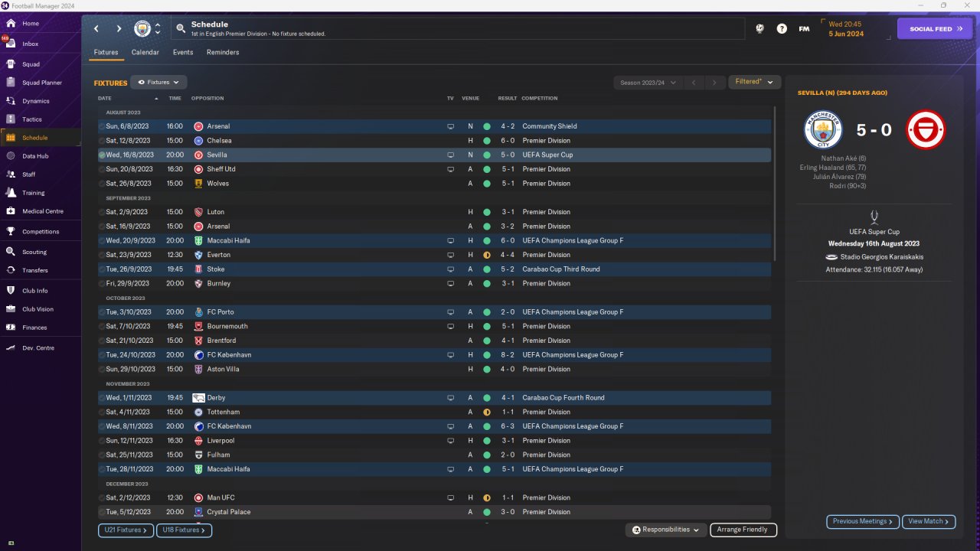Switch to the Calendar tab

(145, 52)
